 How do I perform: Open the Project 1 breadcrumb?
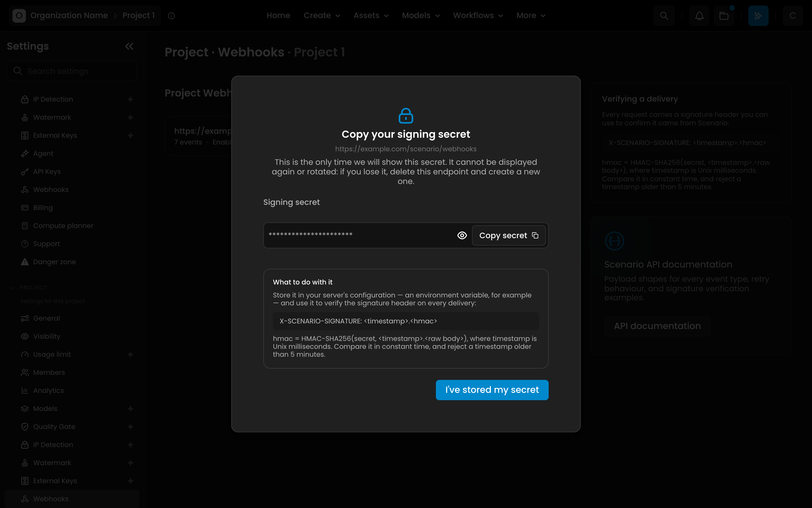139,16
